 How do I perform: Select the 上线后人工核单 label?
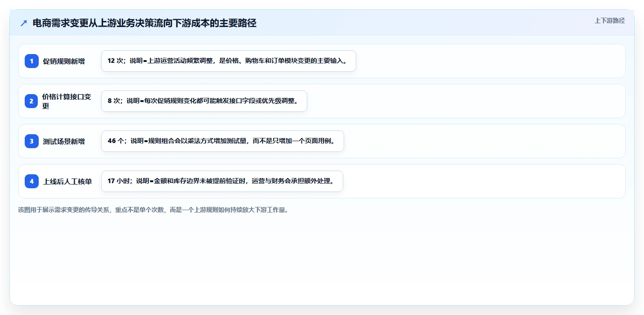click(68, 181)
